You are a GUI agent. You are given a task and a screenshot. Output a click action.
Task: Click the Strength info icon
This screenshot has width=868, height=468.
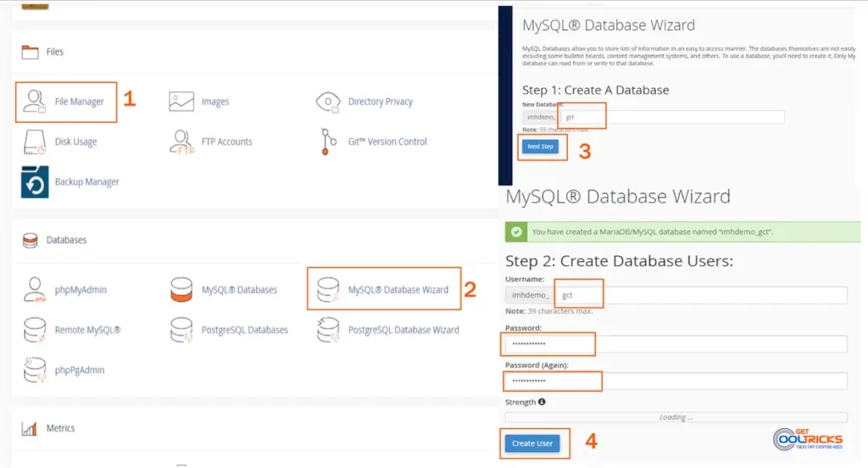pyautogui.click(x=542, y=402)
